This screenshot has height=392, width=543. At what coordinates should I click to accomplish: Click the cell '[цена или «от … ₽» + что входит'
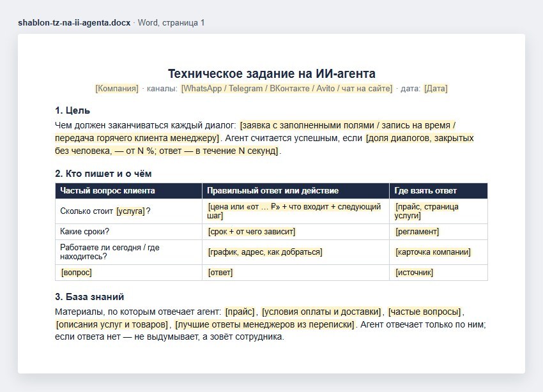coord(296,211)
